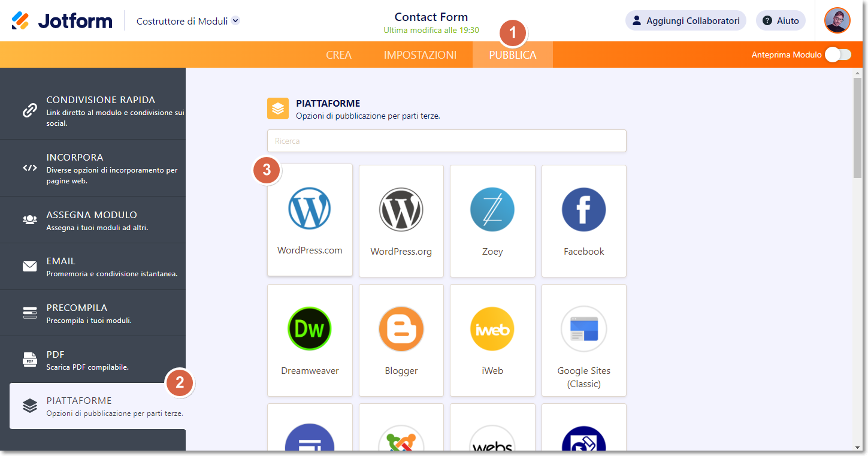Click the Contact Form title
Viewport: 868px width, 456px height.
coord(431,17)
